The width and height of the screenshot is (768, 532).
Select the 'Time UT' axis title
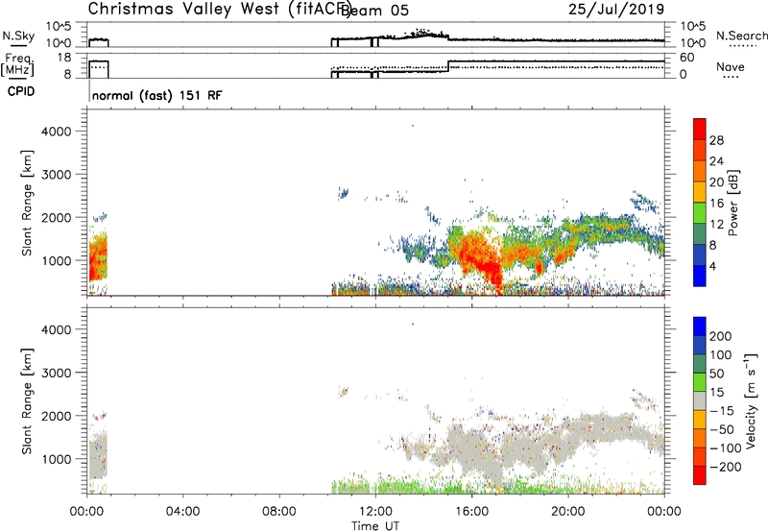coord(375,525)
